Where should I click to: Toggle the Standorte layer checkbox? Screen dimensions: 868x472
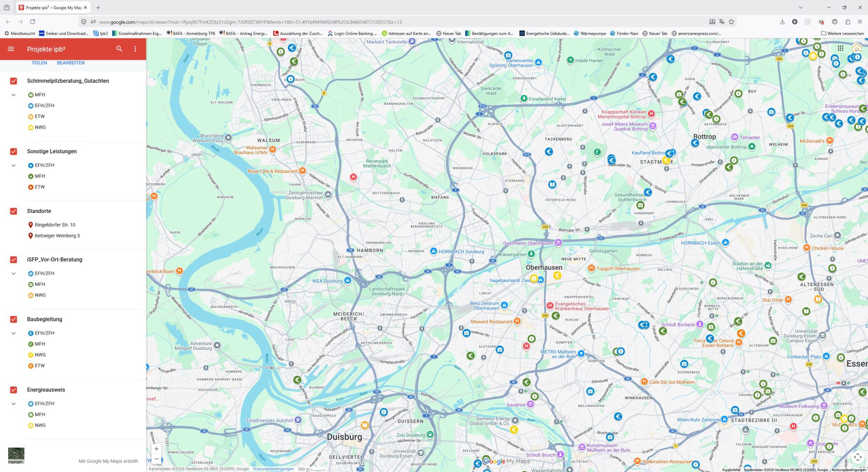14,211
